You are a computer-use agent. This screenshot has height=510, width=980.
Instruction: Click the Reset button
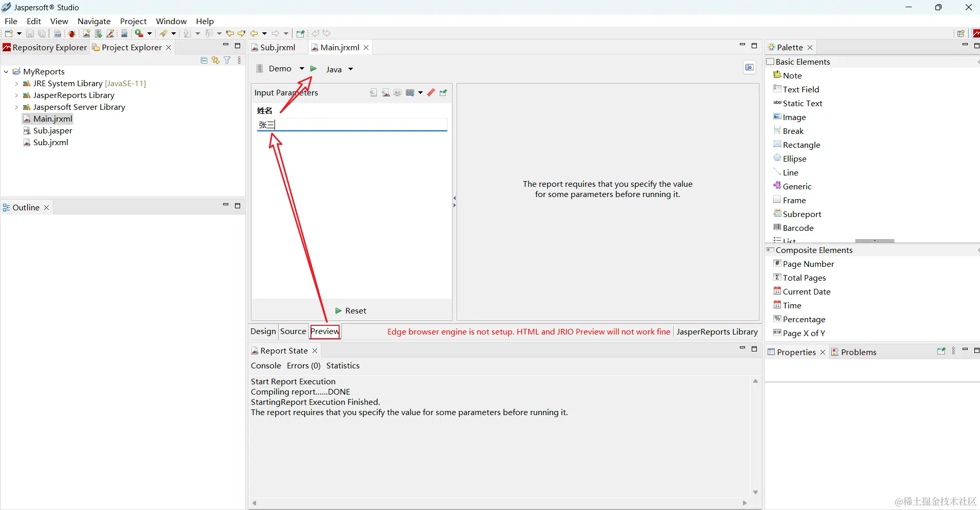coord(351,311)
